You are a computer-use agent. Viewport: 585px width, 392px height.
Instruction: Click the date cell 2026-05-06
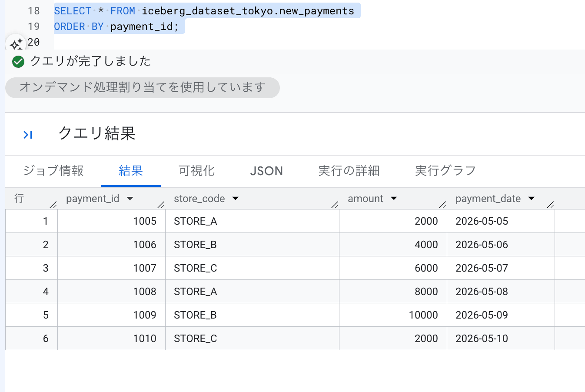pyautogui.click(x=501, y=245)
